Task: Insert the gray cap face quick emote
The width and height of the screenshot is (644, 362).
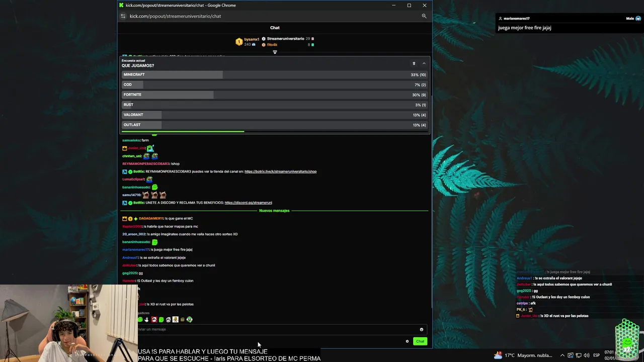Action: point(168,319)
